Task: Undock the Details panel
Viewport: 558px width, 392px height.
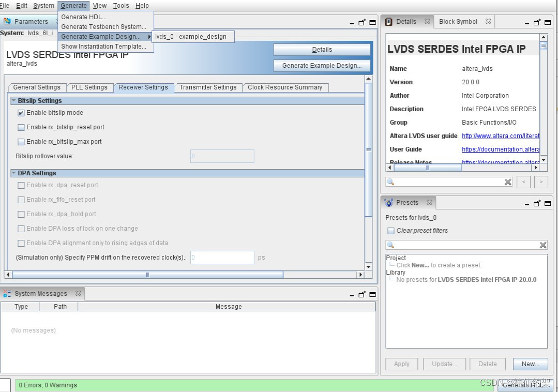Action: click(537, 22)
